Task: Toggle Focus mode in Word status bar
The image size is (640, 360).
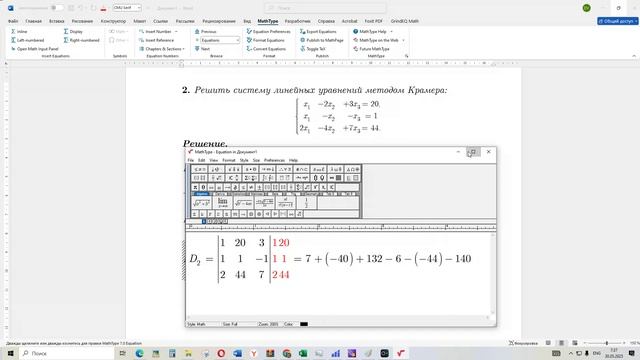Action: [523, 343]
